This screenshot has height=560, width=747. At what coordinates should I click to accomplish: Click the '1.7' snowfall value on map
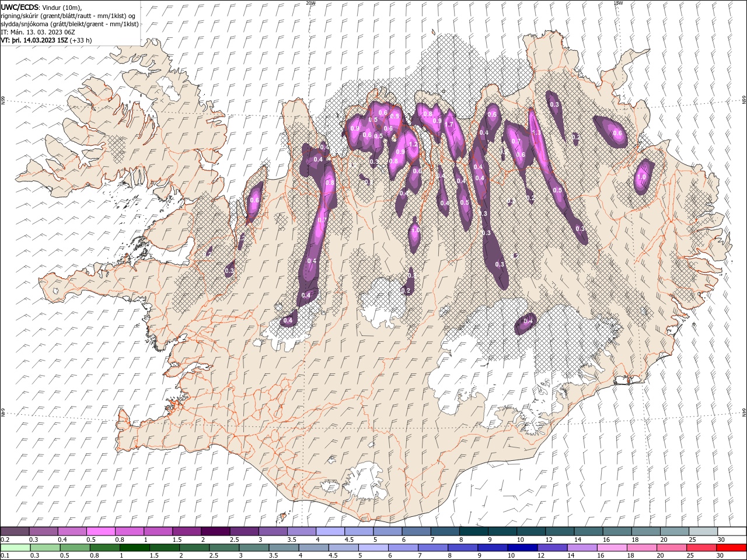(x=449, y=124)
